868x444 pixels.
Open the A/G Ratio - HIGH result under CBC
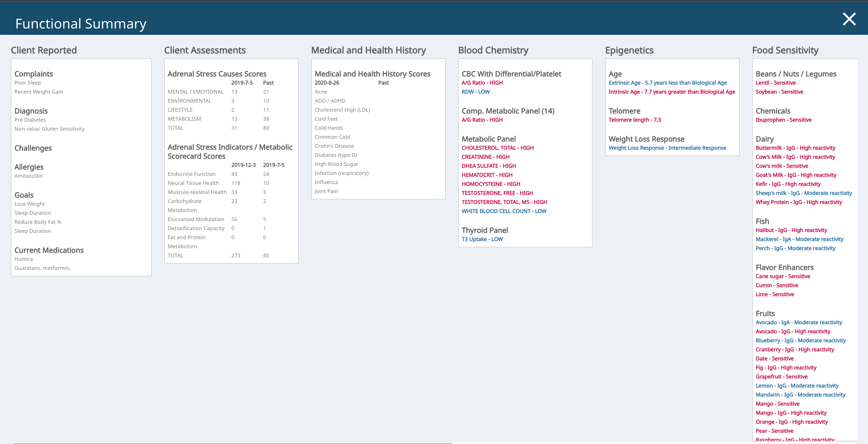coord(482,83)
